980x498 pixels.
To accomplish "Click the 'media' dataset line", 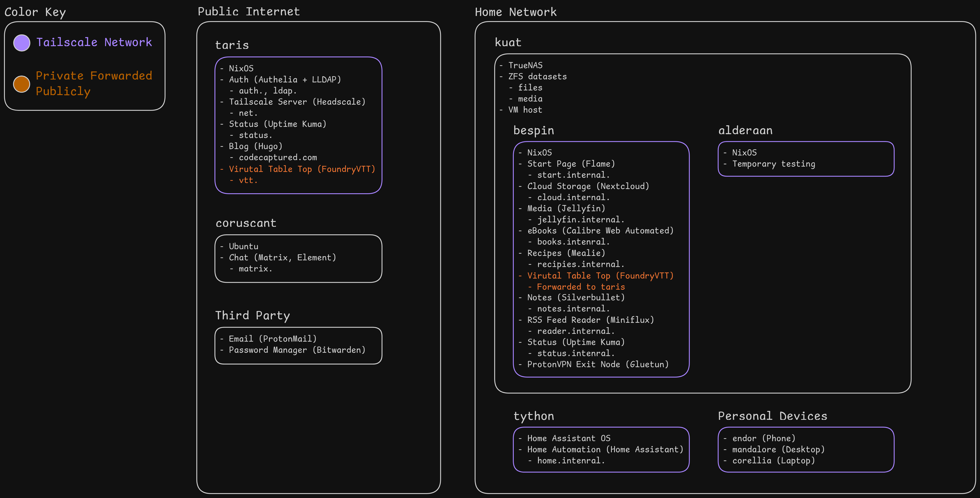I will click(530, 99).
